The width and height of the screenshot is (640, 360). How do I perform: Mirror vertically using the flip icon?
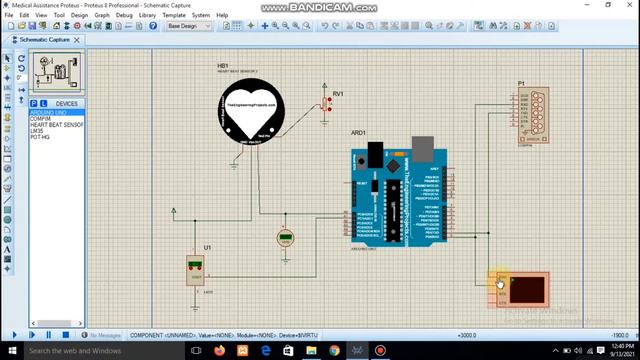click(x=22, y=100)
